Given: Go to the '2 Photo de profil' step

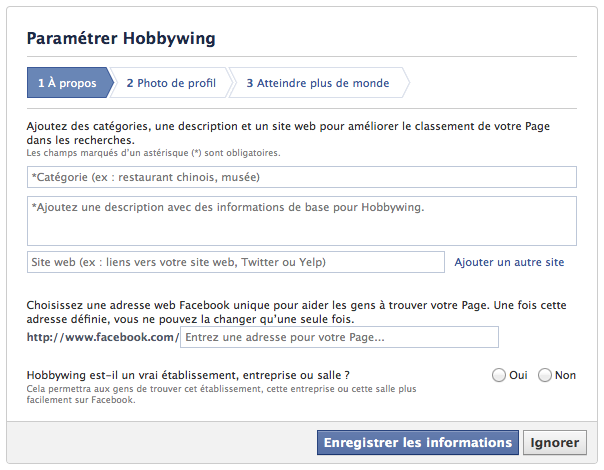Looking at the screenshot, I should point(171,83).
